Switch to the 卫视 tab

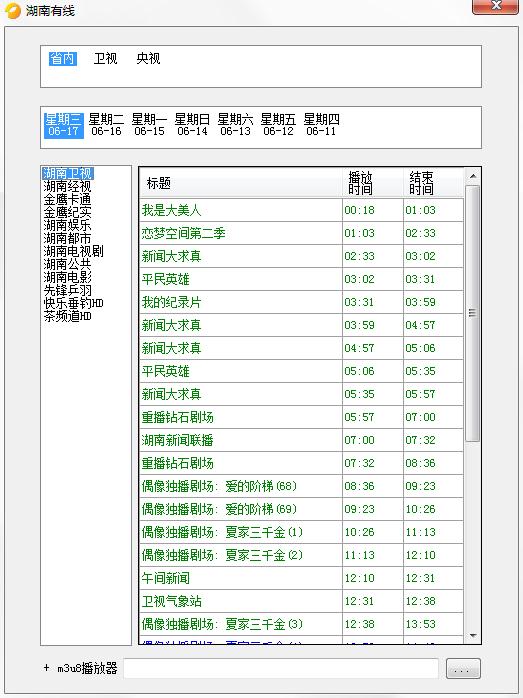point(105,58)
